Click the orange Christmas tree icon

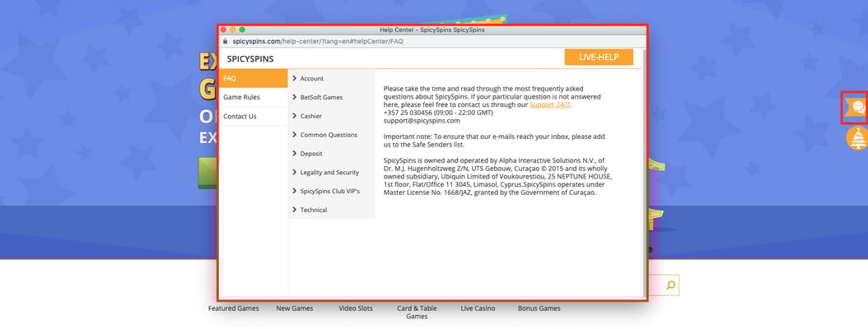pos(857,138)
